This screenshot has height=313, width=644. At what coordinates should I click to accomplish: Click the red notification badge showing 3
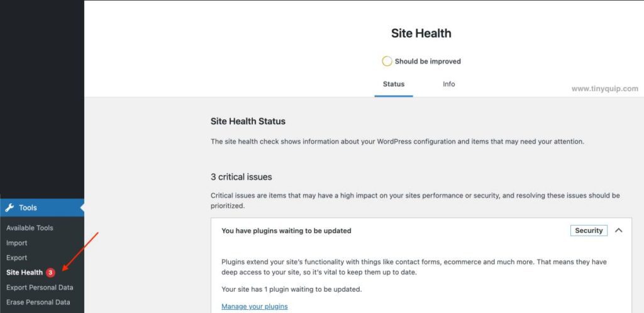[50, 273]
